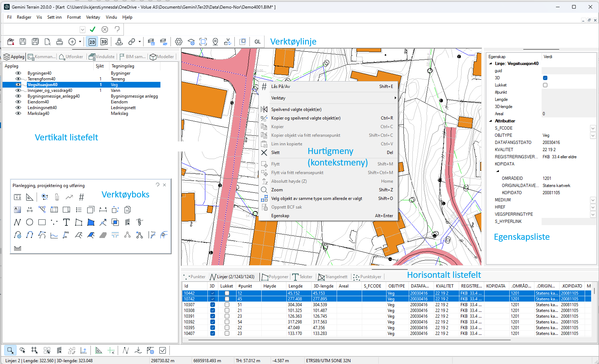Screen dimensions: 599x364
Task: Click the 2D view button
Action: coord(92,42)
